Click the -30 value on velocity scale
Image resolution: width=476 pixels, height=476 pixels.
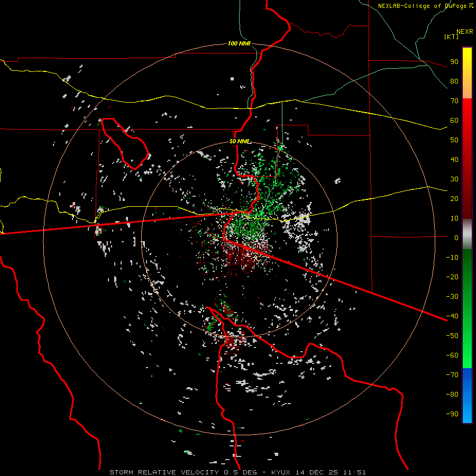[452, 297]
